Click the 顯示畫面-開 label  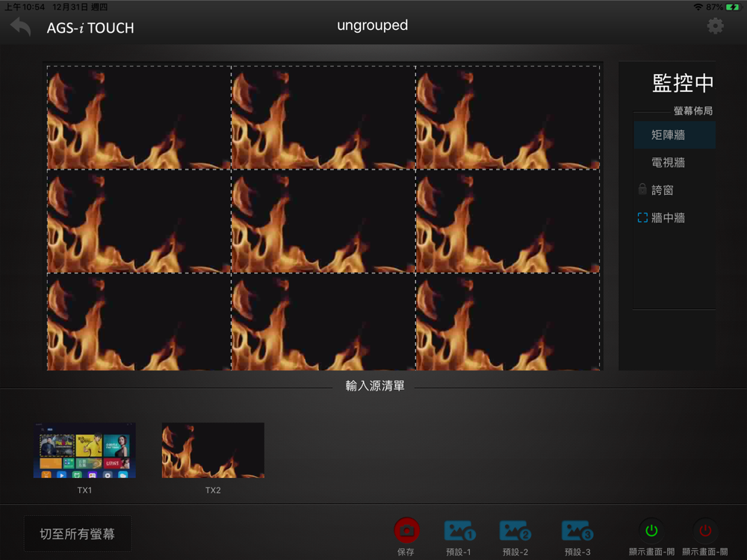coord(651,552)
